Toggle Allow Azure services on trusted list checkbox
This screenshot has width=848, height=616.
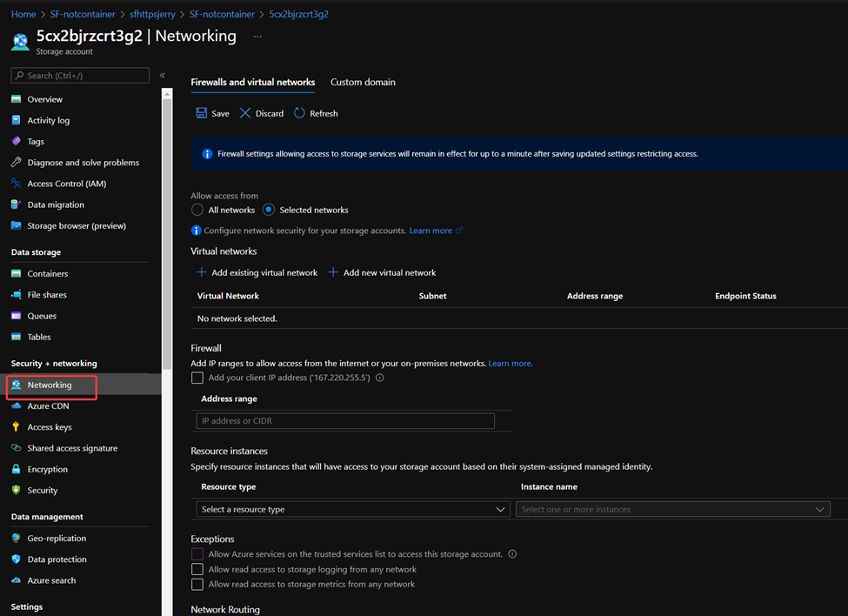(x=197, y=554)
